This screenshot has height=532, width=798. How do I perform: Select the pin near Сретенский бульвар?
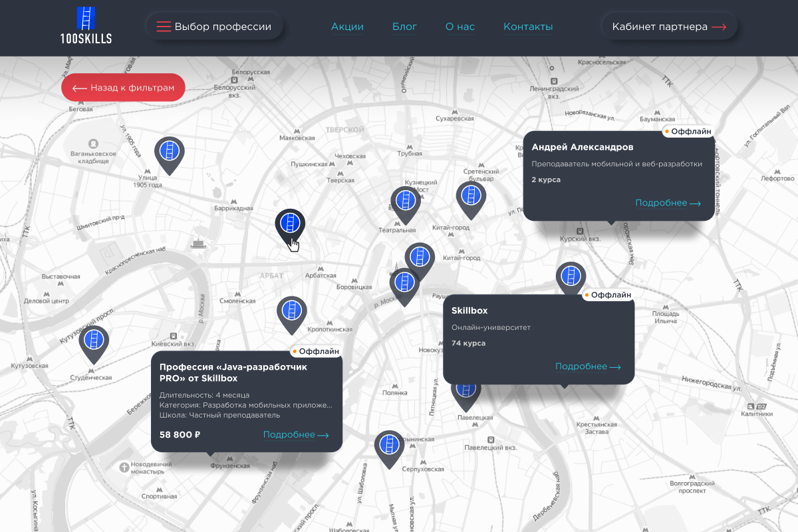click(471, 197)
